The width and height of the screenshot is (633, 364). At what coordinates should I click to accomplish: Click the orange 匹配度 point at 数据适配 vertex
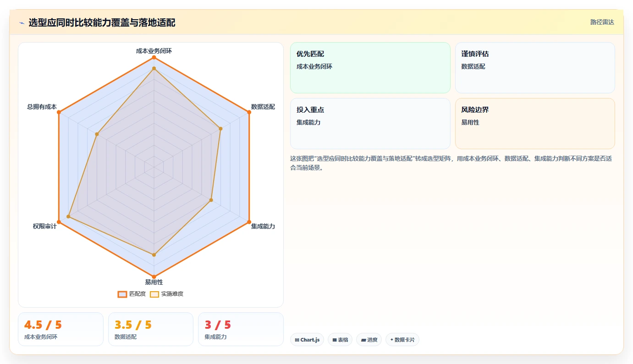point(249,112)
